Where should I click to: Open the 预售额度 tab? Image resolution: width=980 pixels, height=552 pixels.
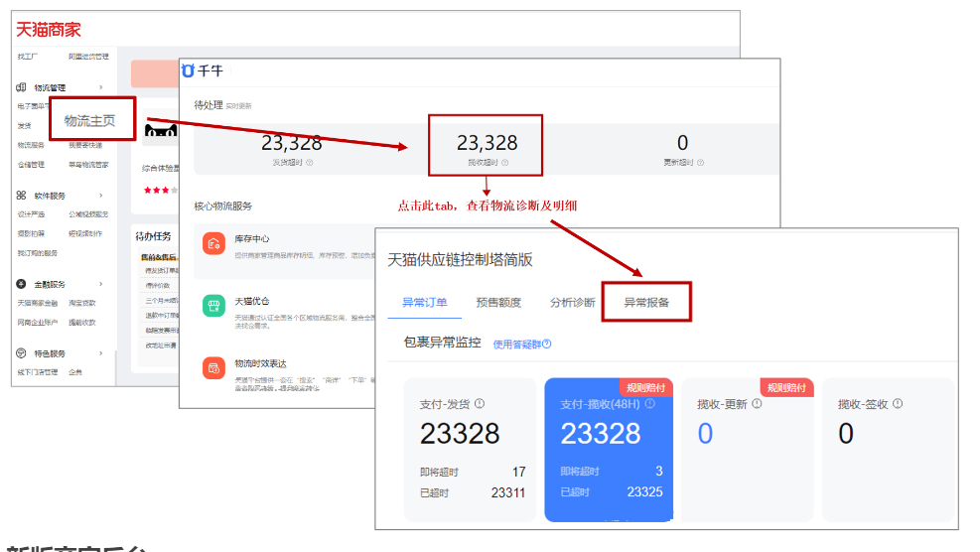499,302
